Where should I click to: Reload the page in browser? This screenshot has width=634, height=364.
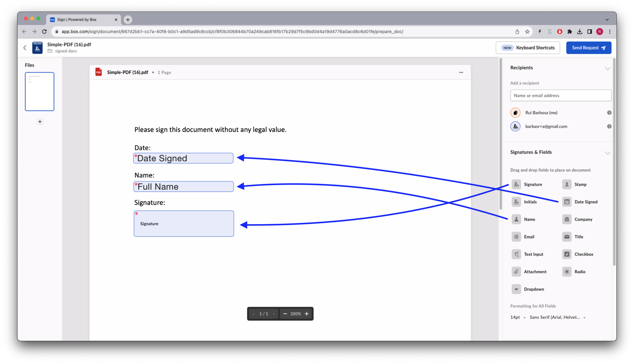pyautogui.click(x=44, y=32)
